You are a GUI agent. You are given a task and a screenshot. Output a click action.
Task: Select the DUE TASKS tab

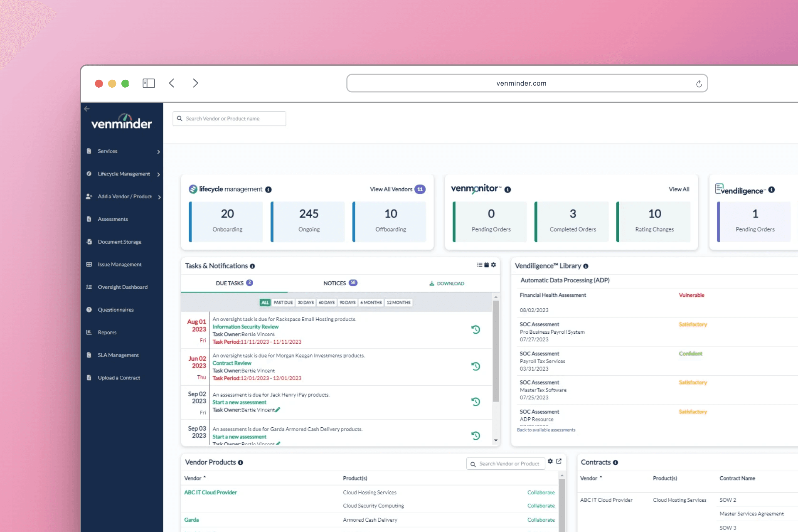point(230,283)
